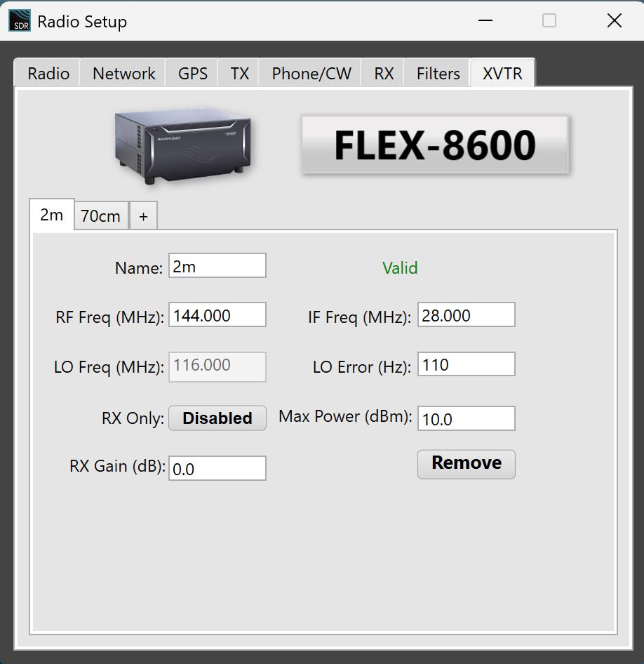Click the disabled LO Freq field
This screenshot has height=664, width=644.
tap(217, 366)
